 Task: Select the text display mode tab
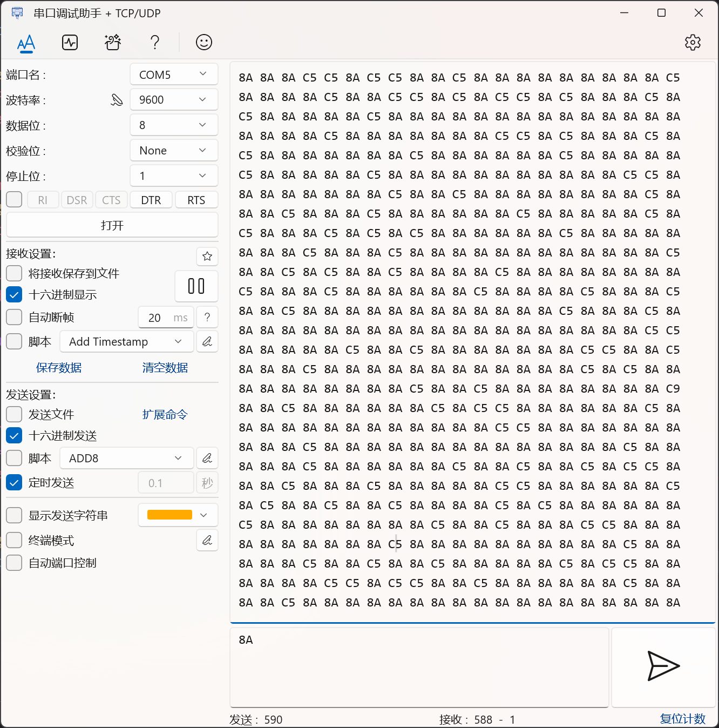26,42
